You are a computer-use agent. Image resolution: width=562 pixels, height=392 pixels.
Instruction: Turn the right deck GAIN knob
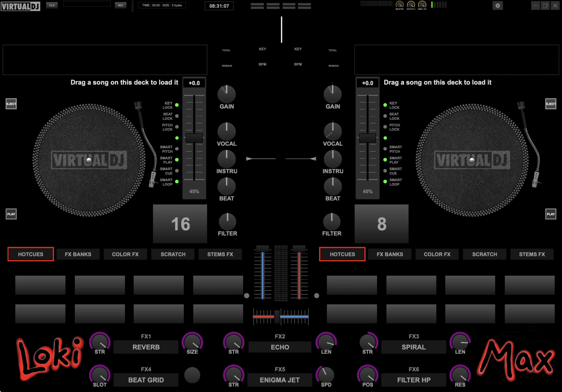(x=333, y=94)
